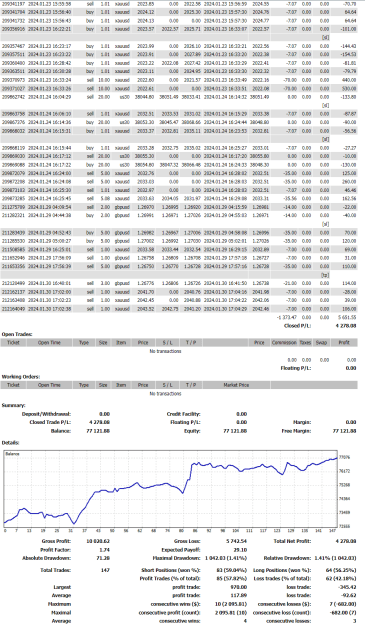Click the Ticket column header in Open Trades
Screen dimensions: 365x625
[x=13, y=342]
